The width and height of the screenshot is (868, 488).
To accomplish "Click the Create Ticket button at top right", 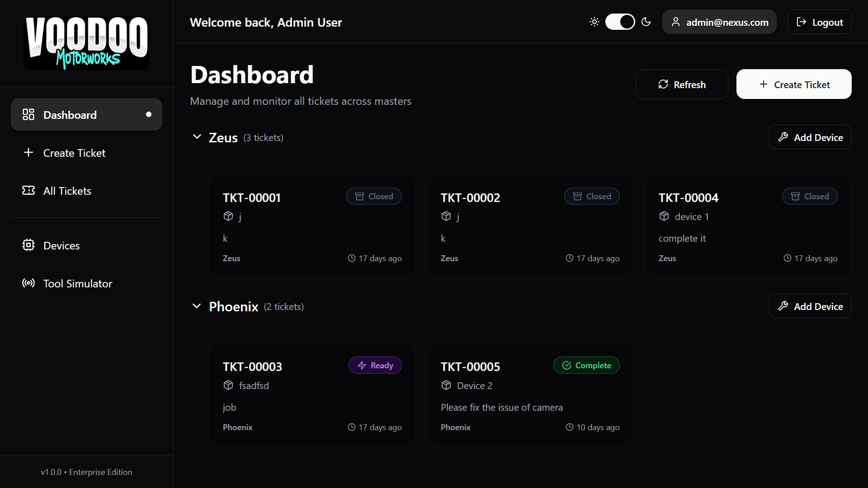I will 794,84.
